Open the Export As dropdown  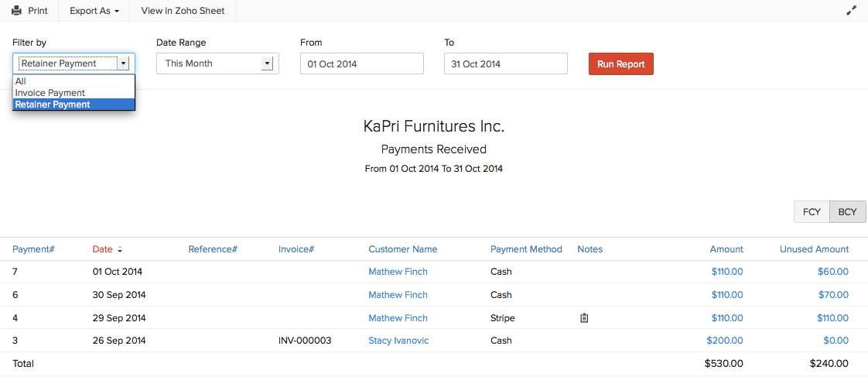94,11
